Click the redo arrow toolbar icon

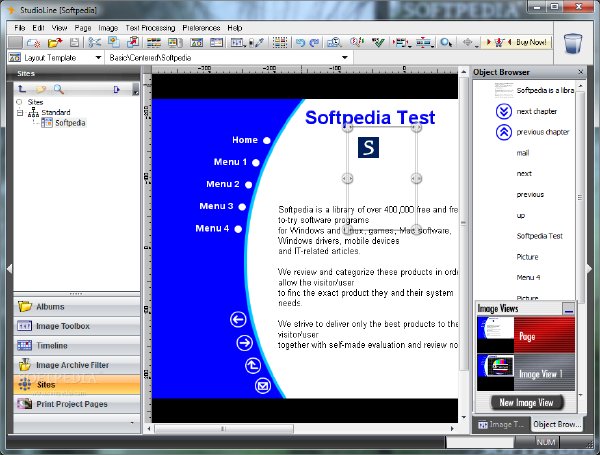(x=314, y=42)
